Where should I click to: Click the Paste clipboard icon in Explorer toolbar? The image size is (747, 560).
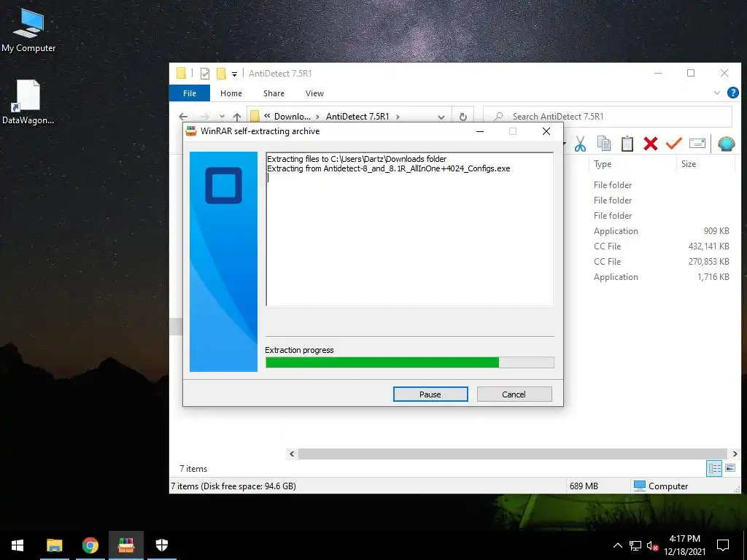pos(627,144)
